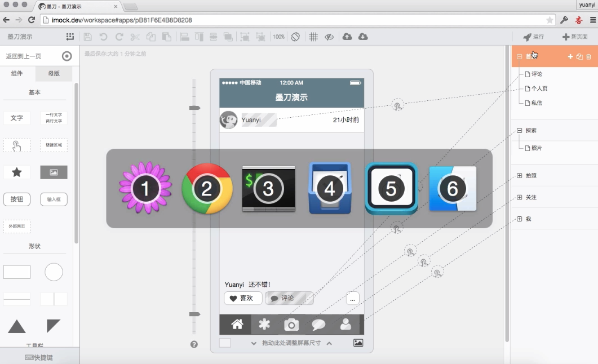Image resolution: width=598 pixels, height=364 pixels.
Task: Click the camera icon in the phone tab bar
Action: click(291, 324)
